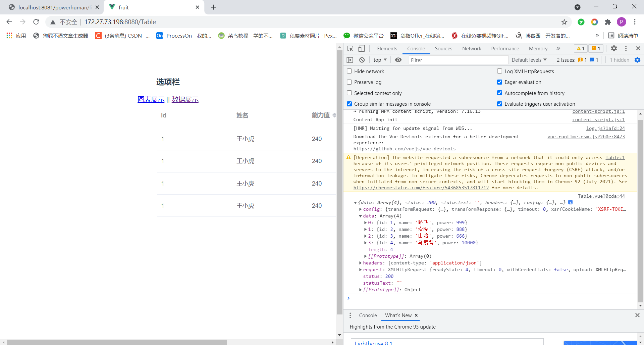Toggle Eager evaluation checkbox
This screenshot has height=345, width=644.
[x=500, y=82]
